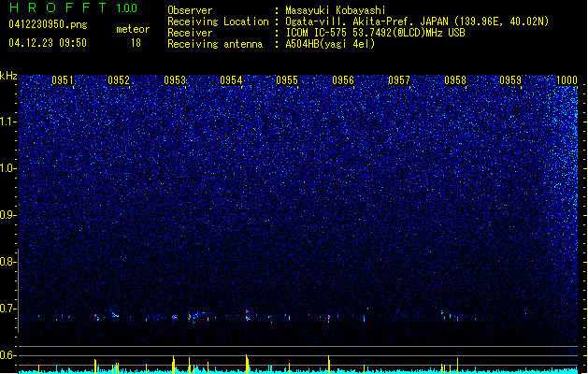Viewport: 588px width, 374px height.
Task: Click the date stamp 04.12.23 09:50
Action: pyautogui.click(x=48, y=43)
